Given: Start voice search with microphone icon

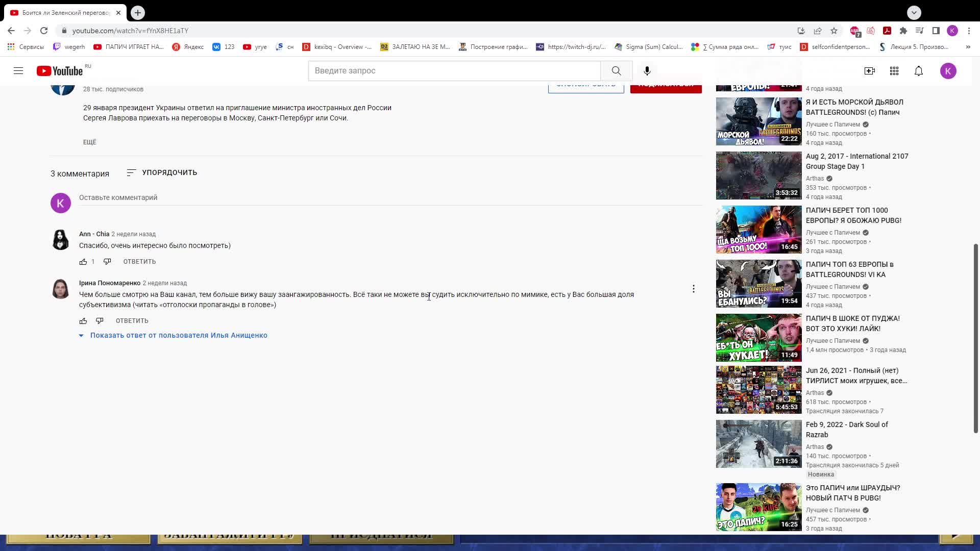Looking at the screenshot, I should (x=647, y=71).
